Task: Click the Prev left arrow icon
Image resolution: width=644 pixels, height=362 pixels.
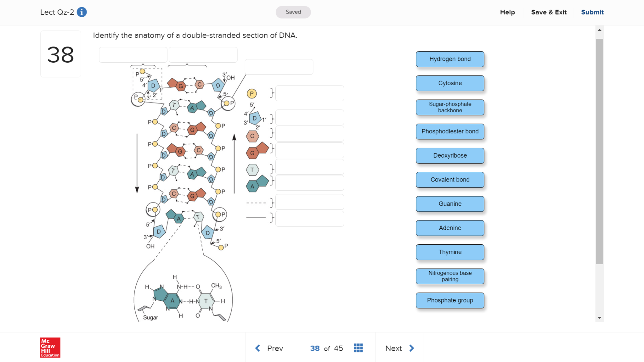Action: click(x=258, y=348)
